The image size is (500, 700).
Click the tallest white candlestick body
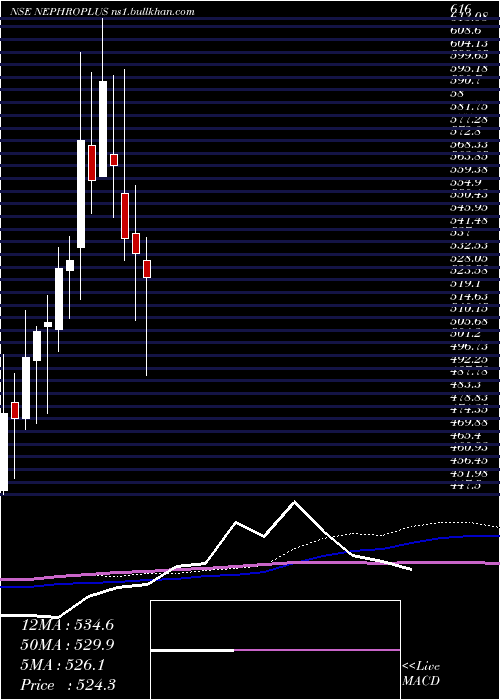pyautogui.click(x=81, y=194)
